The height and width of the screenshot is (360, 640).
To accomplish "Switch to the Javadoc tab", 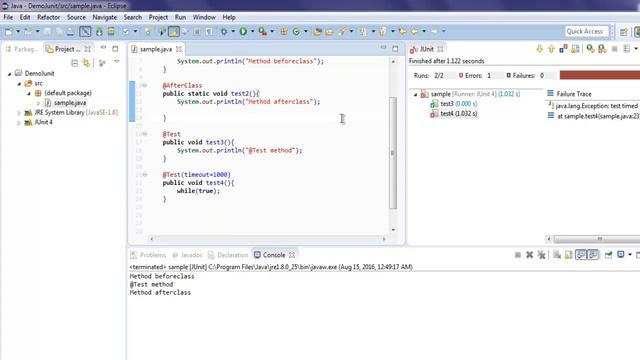I will pos(187,255).
